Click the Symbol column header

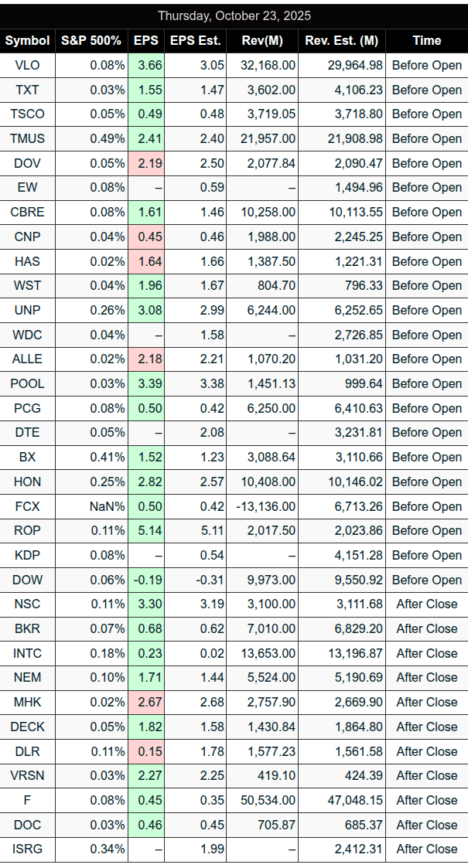click(28, 40)
